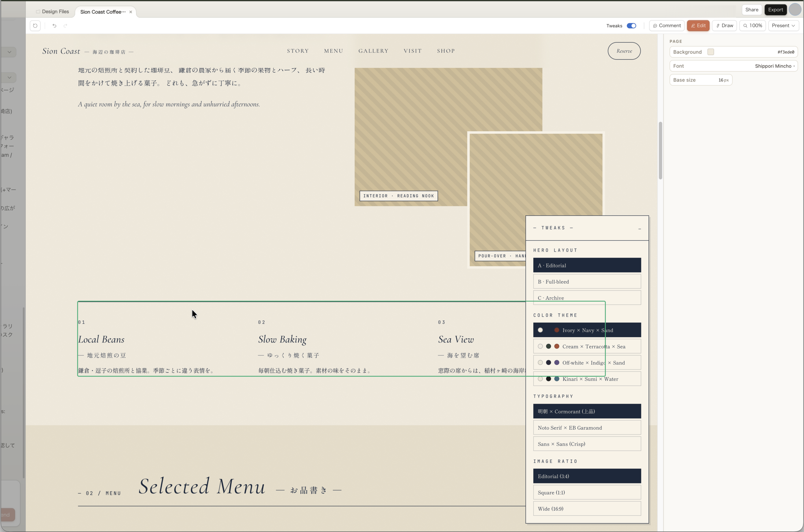Screen dimensions: 804x532
Task: Activate the Draw tool
Action: (x=725, y=26)
